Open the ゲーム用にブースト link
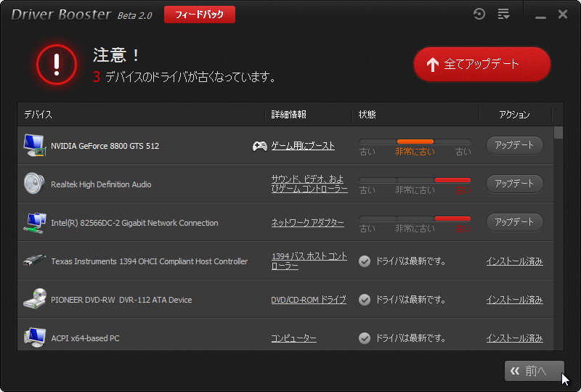The width and height of the screenshot is (581, 392). click(303, 146)
